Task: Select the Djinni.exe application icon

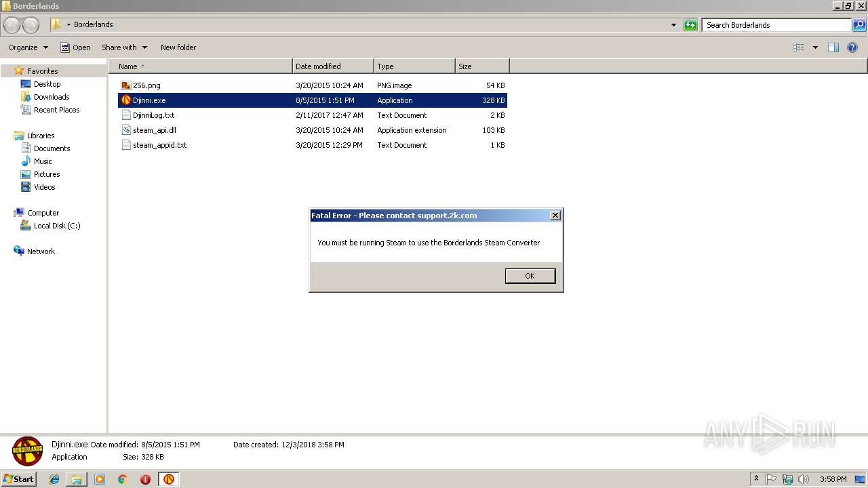Action: (x=126, y=100)
